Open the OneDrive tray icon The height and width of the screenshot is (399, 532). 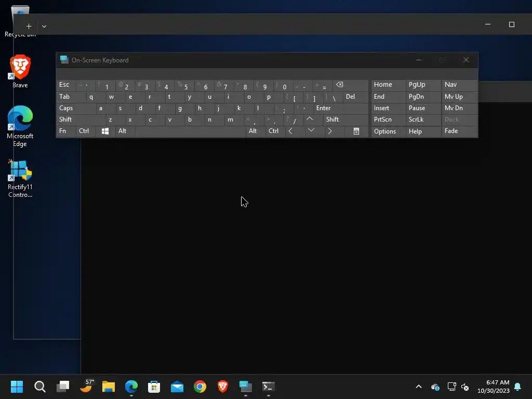(x=435, y=387)
